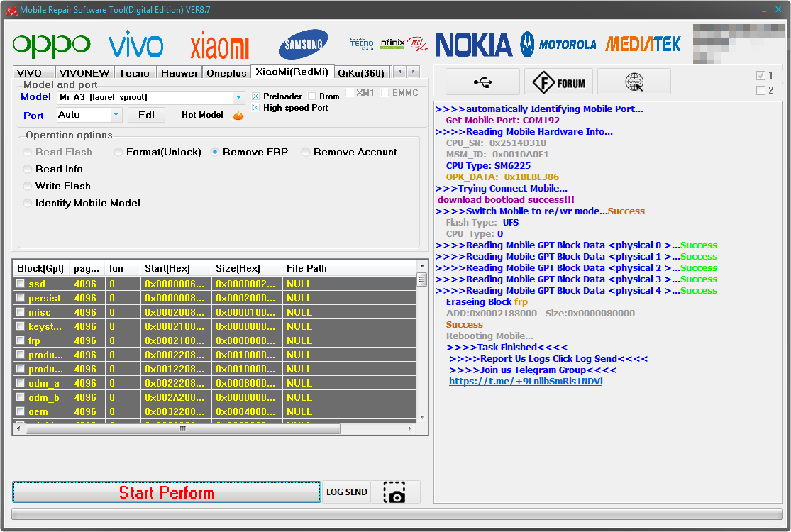Click the USB connection icon button

[482, 82]
